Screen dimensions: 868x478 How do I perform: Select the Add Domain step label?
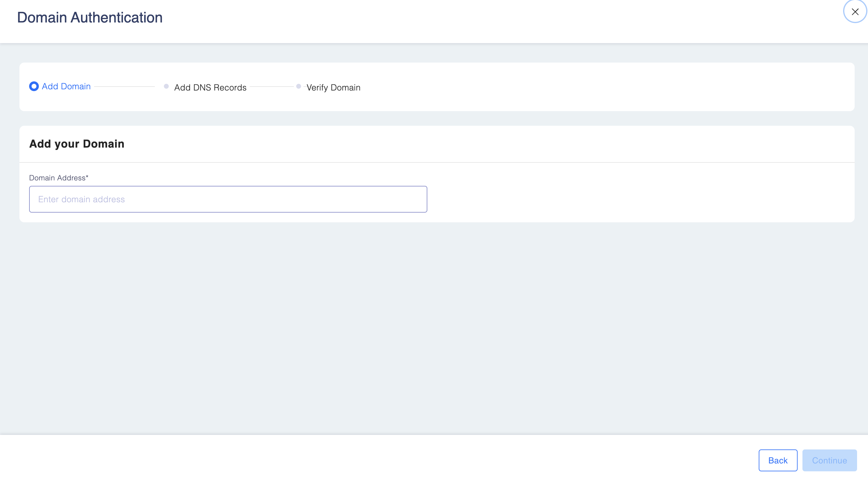(x=66, y=86)
